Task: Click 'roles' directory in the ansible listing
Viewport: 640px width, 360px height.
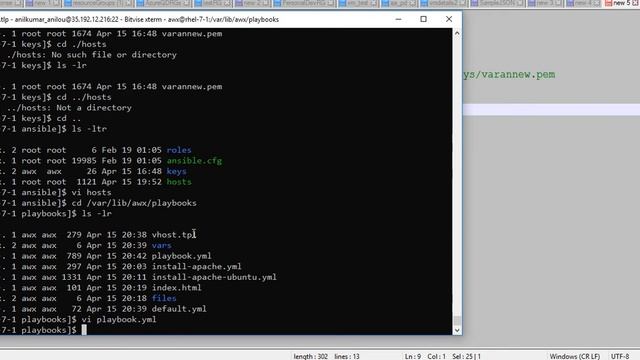Action: coord(179,150)
